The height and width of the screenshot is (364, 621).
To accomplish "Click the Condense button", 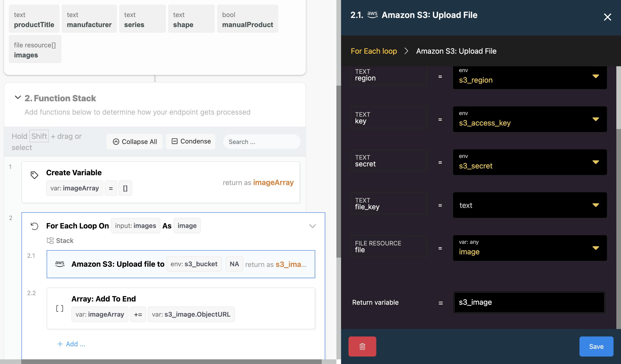I will point(191,141).
